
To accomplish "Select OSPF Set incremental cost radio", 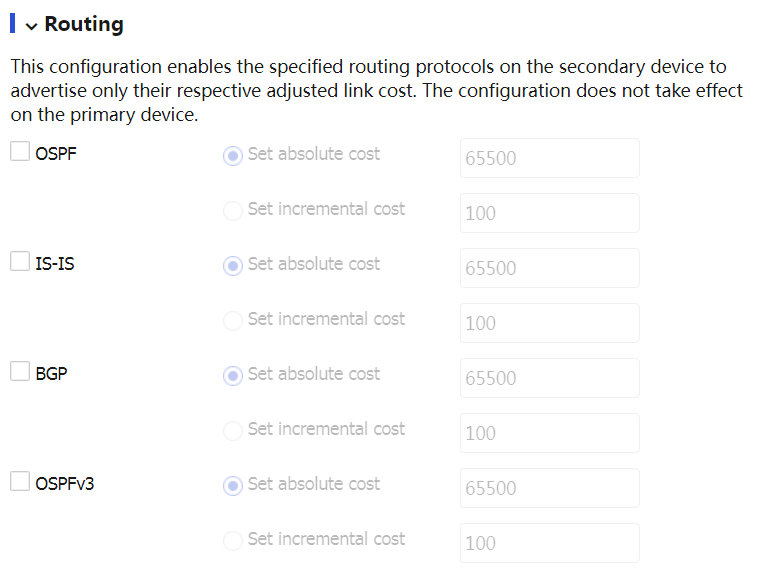I will [x=233, y=211].
